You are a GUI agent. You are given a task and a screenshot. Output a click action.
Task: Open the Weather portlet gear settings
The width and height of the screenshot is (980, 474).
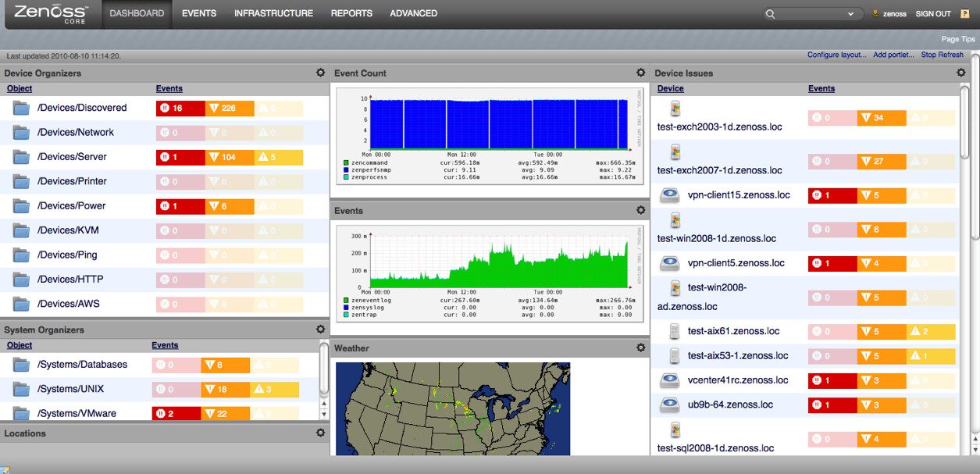coord(641,347)
